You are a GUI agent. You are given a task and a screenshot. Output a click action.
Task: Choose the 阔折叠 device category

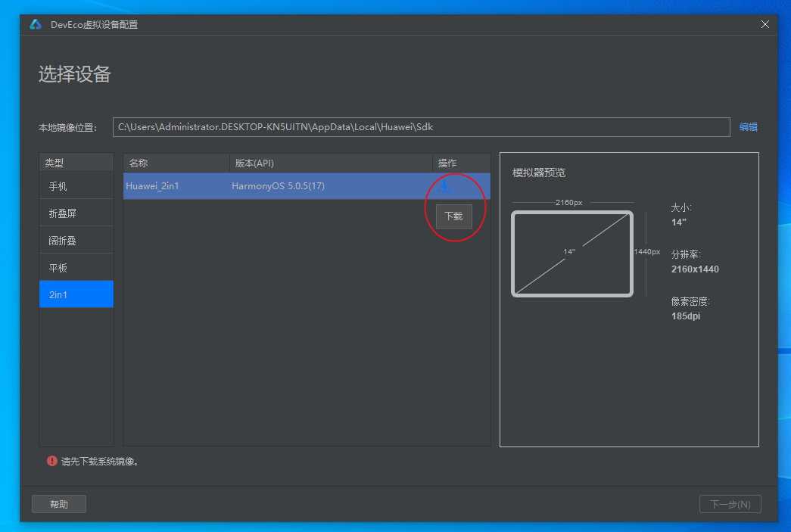point(76,241)
